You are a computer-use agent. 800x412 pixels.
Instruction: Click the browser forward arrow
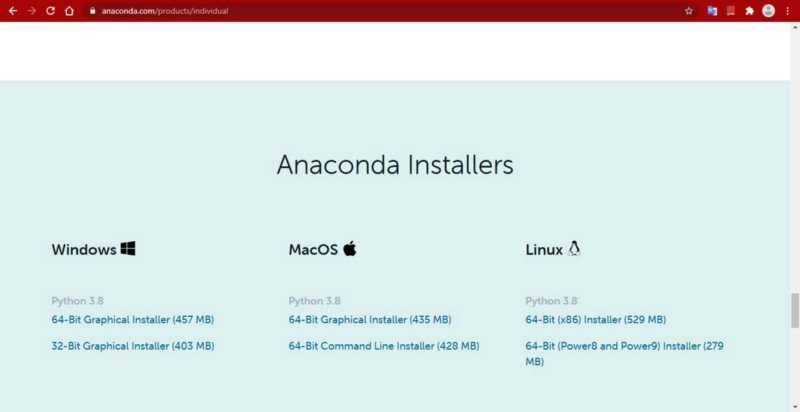pos(32,11)
